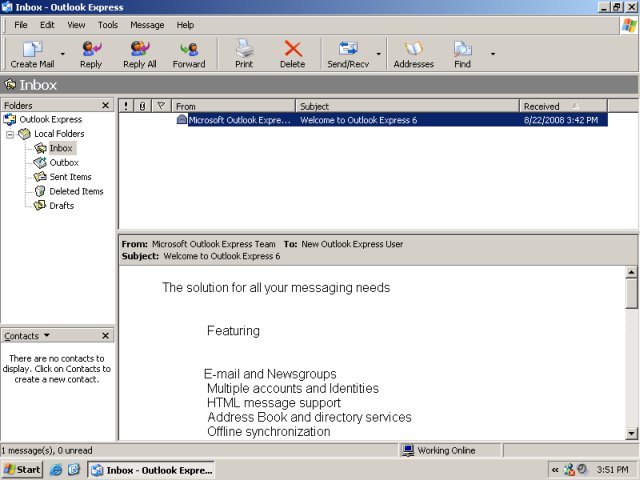The height and width of the screenshot is (480, 640).
Task: Click the Forward toolbar icon
Action: coord(189,54)
